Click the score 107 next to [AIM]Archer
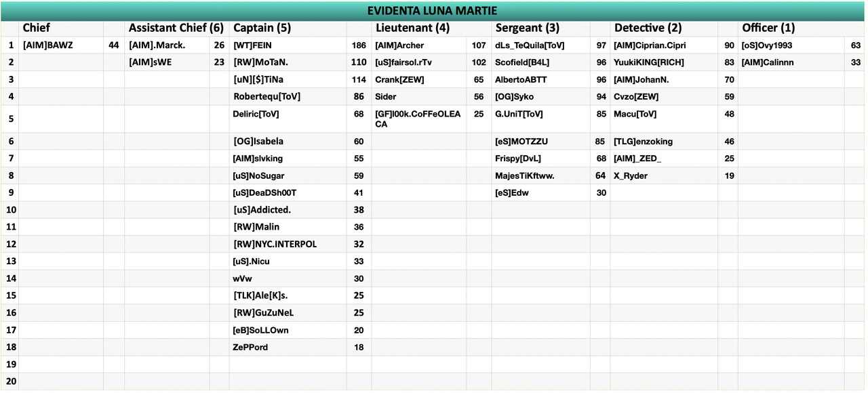Screen dimensions: 868x393 (479, 45)
